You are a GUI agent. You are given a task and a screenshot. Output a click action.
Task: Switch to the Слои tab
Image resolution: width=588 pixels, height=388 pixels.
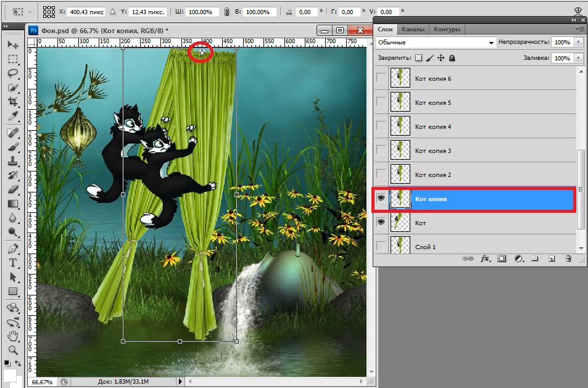[385, 29]
